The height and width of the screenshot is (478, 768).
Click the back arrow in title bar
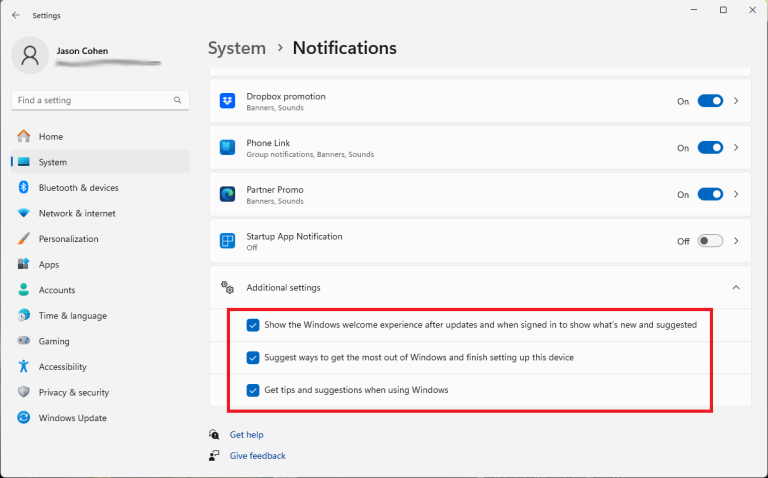point(15,15)
